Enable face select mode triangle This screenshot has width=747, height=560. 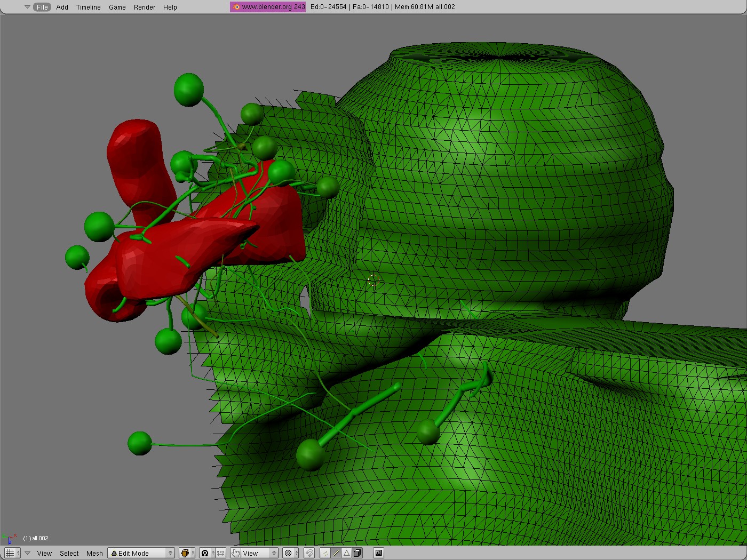click(x=346, y=553)
